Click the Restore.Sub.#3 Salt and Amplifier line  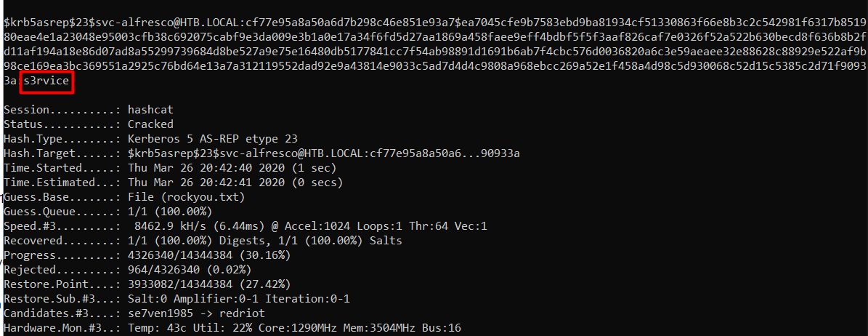coord(238,299)
